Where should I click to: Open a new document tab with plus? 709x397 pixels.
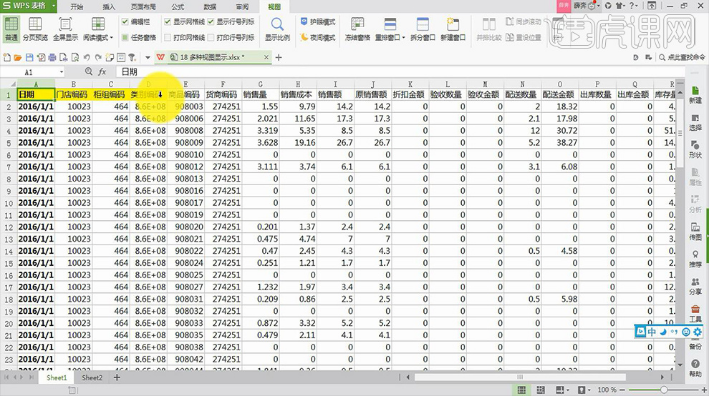click(279, 57)
